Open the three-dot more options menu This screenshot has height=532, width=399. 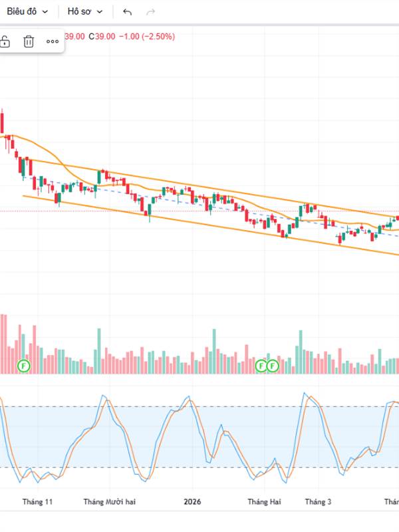(x=53, y=42)
